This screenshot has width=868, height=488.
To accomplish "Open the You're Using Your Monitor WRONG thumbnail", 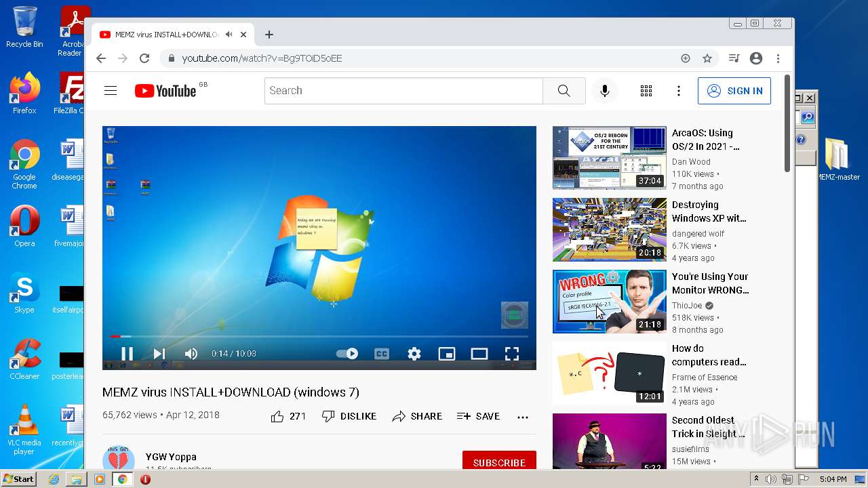I will point(610,301).
